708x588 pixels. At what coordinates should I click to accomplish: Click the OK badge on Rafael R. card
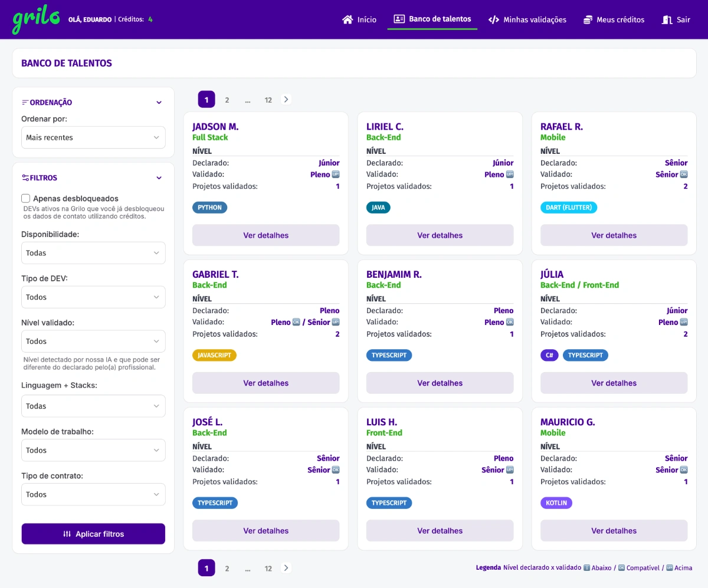tap(684, 175)
